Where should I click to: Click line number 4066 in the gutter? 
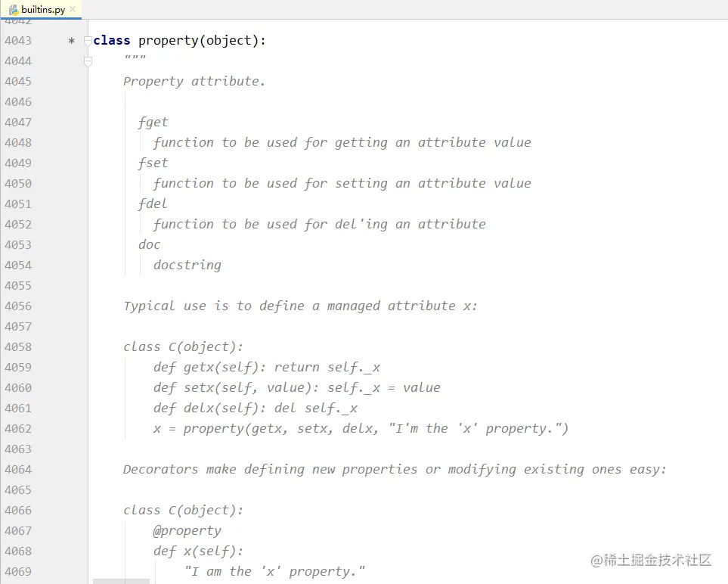pyautogui.click(x=18, y=511)
